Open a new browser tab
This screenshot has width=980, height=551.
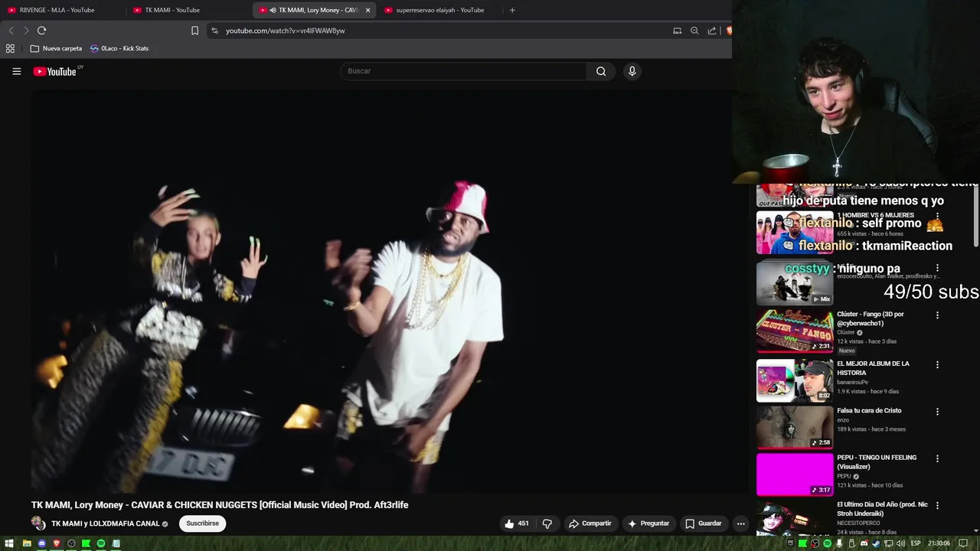pos(512,10)
